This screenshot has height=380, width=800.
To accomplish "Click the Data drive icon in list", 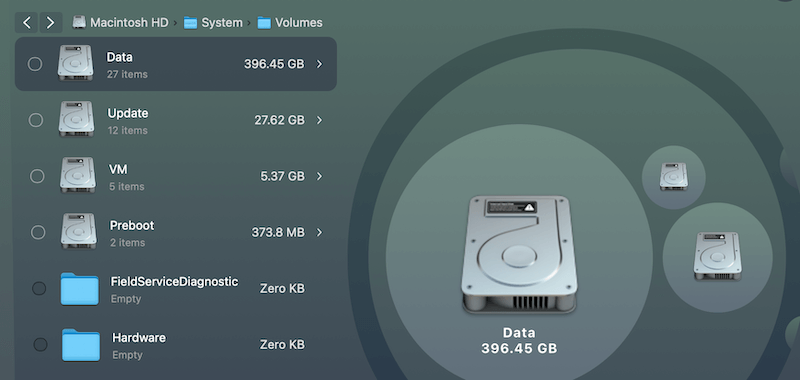I will pyautogui.click(x=76, y=63).
